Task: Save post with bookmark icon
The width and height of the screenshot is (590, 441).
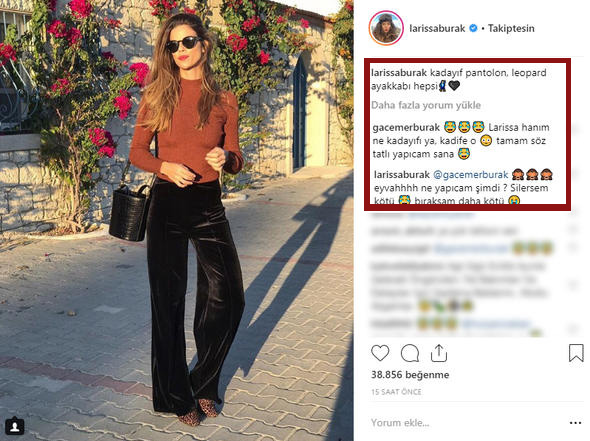Action: pos(576,353)
